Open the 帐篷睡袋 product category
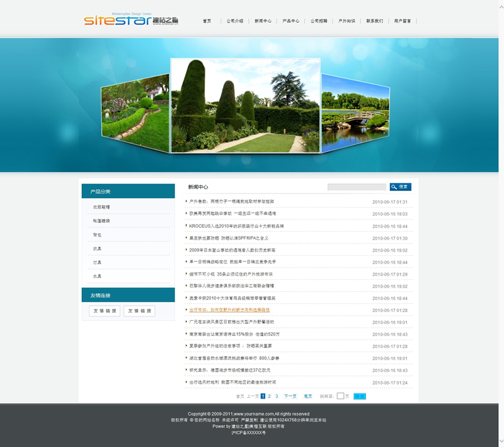 coord(101,221)
